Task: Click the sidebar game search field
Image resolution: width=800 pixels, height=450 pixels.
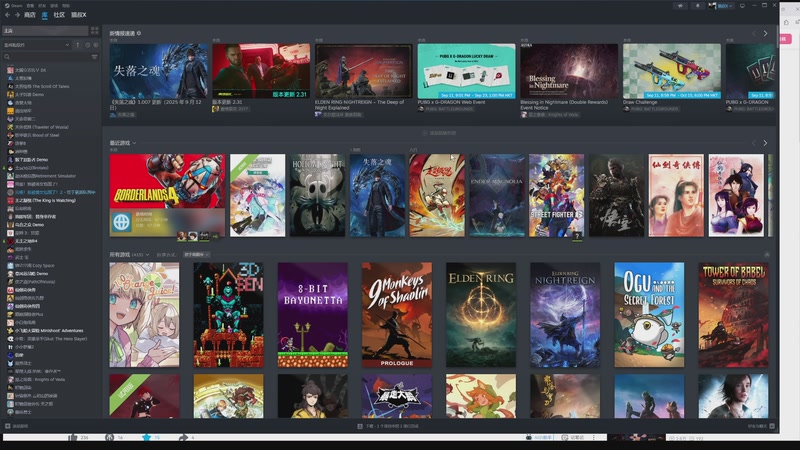Action: (46, 57)
